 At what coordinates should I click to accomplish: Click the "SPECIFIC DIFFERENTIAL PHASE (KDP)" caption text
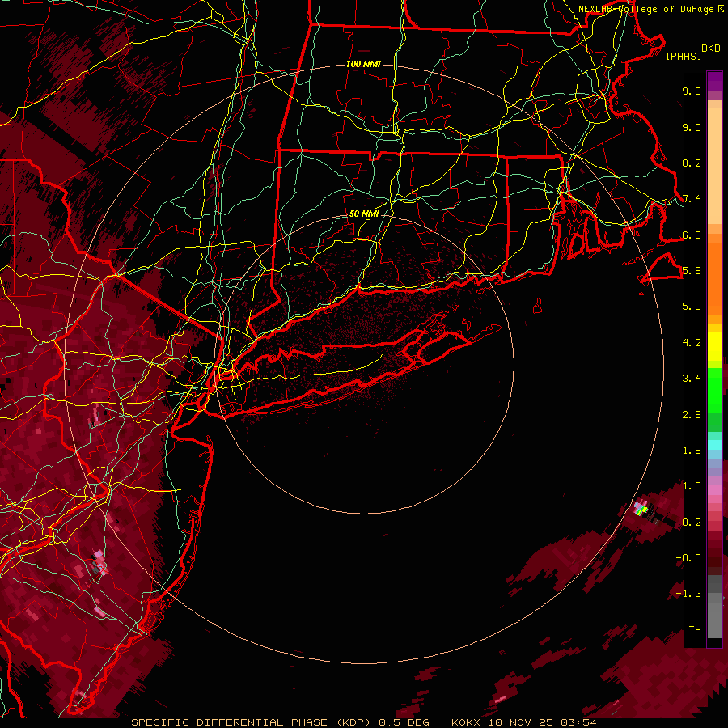point(252,722)
